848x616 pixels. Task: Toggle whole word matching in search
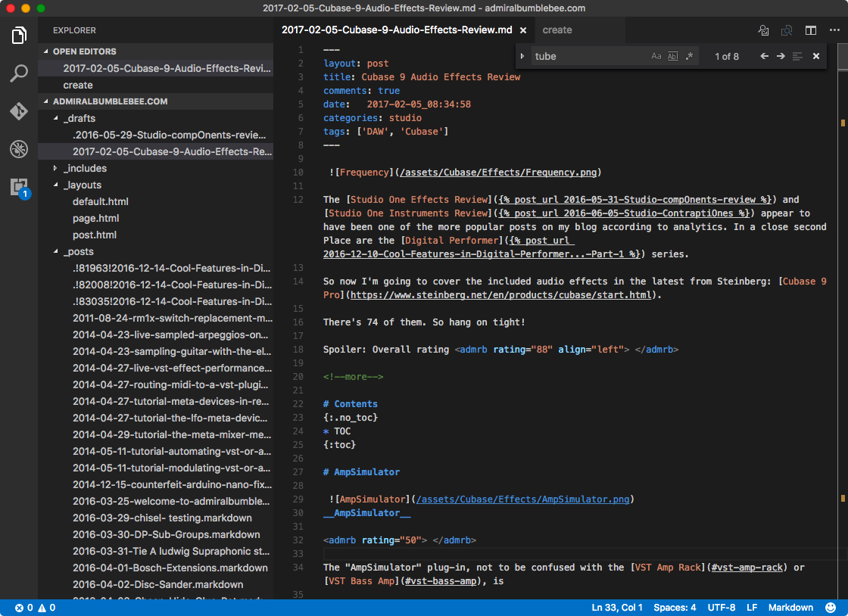coord(672,55)
